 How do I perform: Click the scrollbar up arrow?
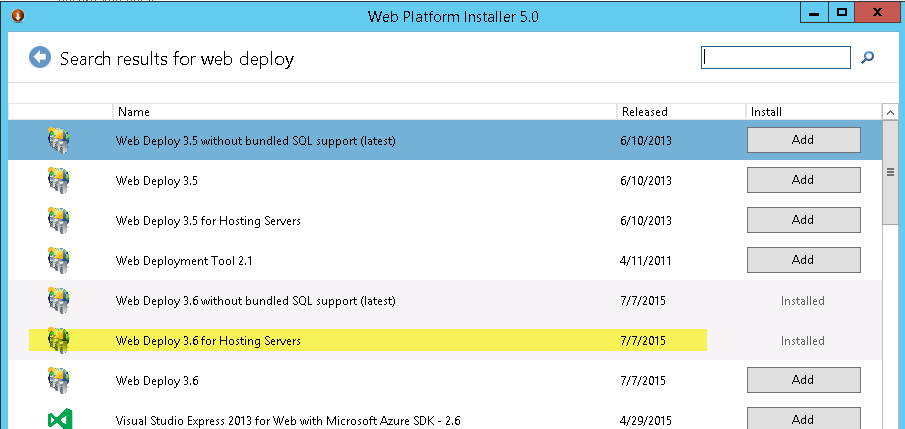coord(891,113)
